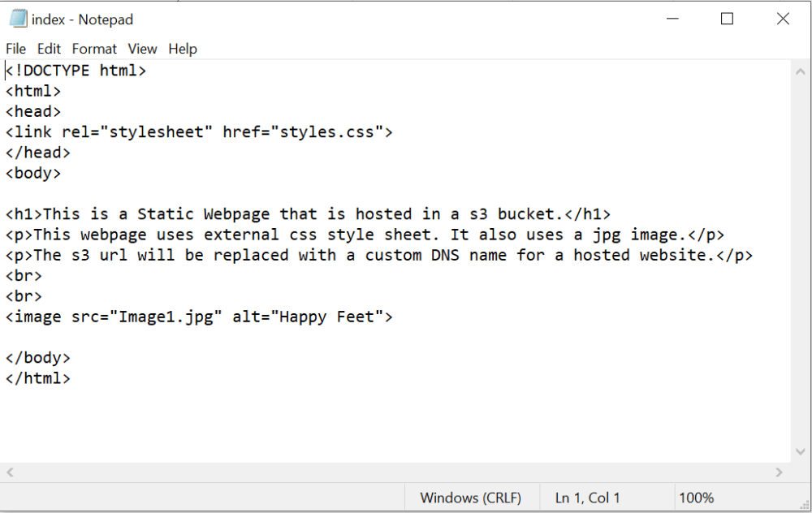
Task: Close the index Notepad window
Action: 782,19
